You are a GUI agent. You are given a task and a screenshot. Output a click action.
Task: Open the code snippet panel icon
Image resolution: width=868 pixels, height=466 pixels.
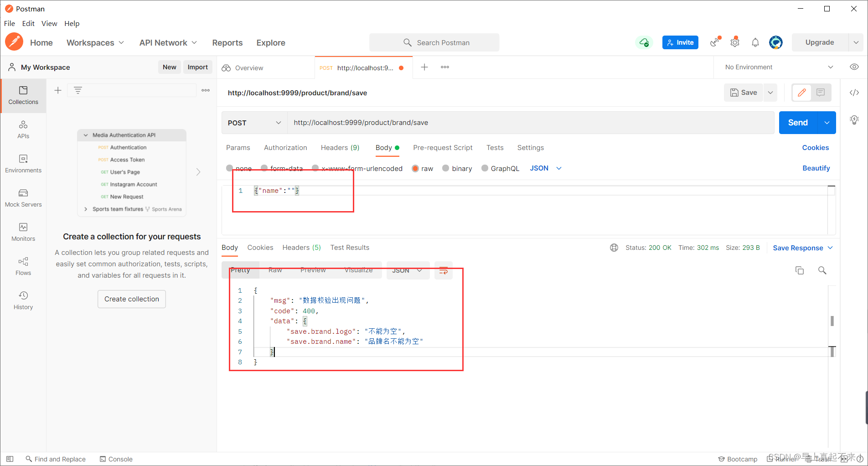[x=854, y=93]
